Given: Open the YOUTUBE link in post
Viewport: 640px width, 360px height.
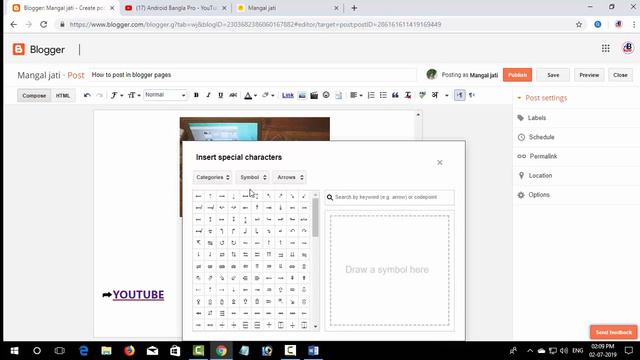Looking at the screenshot, I should pyautogui.click(x=138, y=295).
